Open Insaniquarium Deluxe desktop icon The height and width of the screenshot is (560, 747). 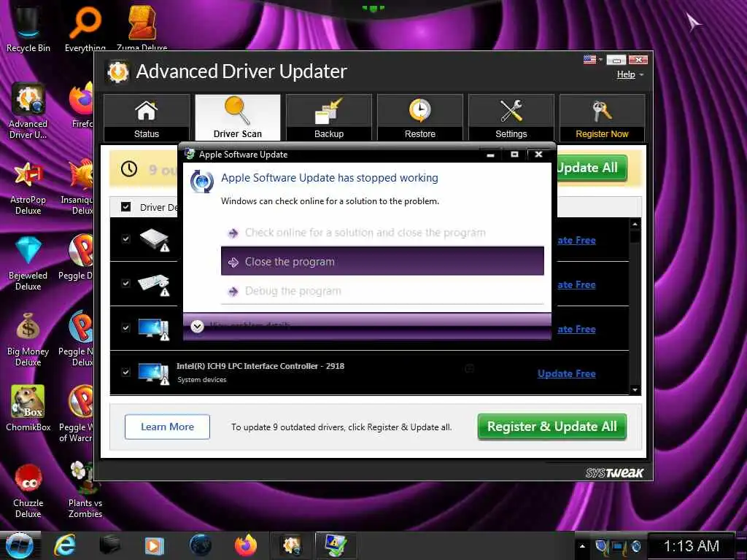77,187
